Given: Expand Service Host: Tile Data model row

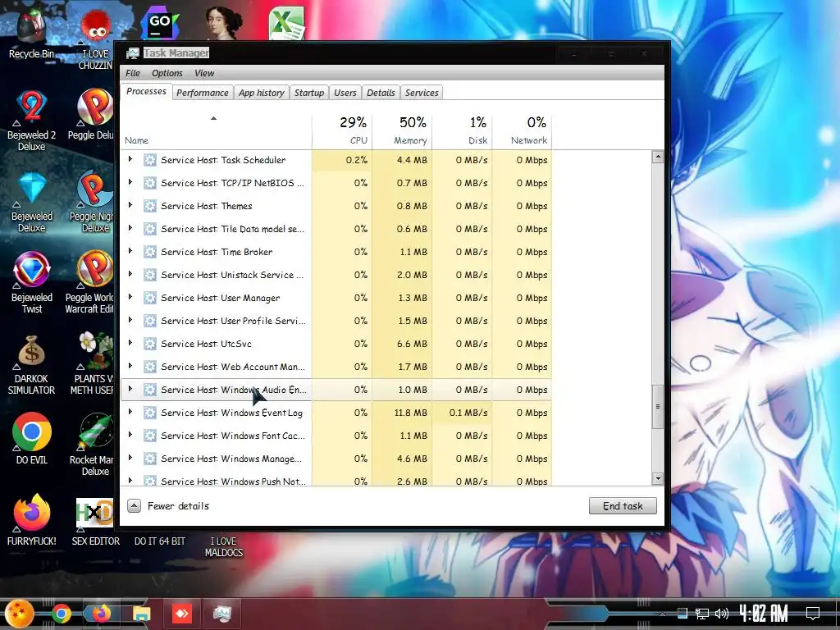Looking at the screenshot, I should 130,228.
